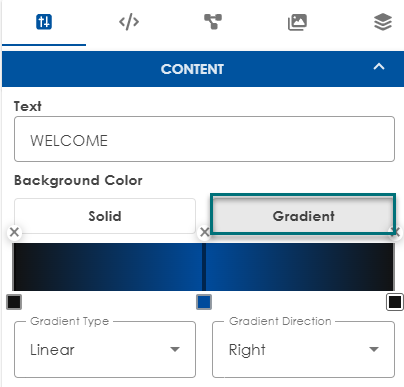Image resolution: width=404 pixels, height=387 pixels.
Task: Select the left black color stop
Action: [14, 302]
